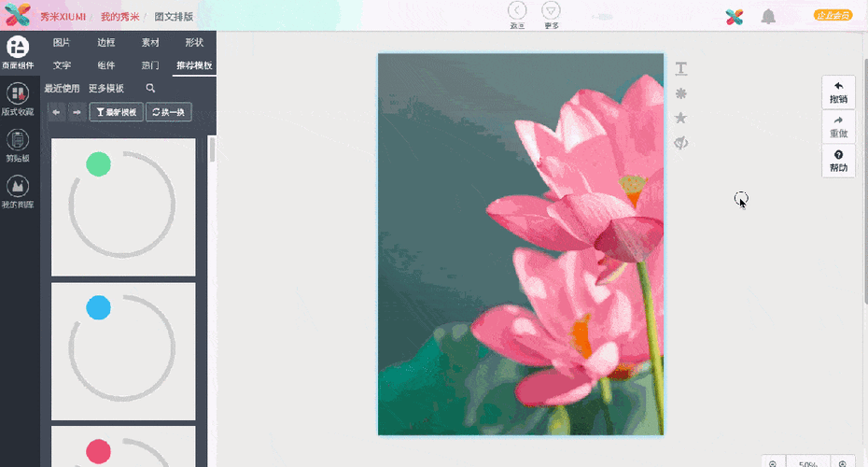Click the 企业会员 badge
This screenshot has width=868, height=467.
click(833, 15)
